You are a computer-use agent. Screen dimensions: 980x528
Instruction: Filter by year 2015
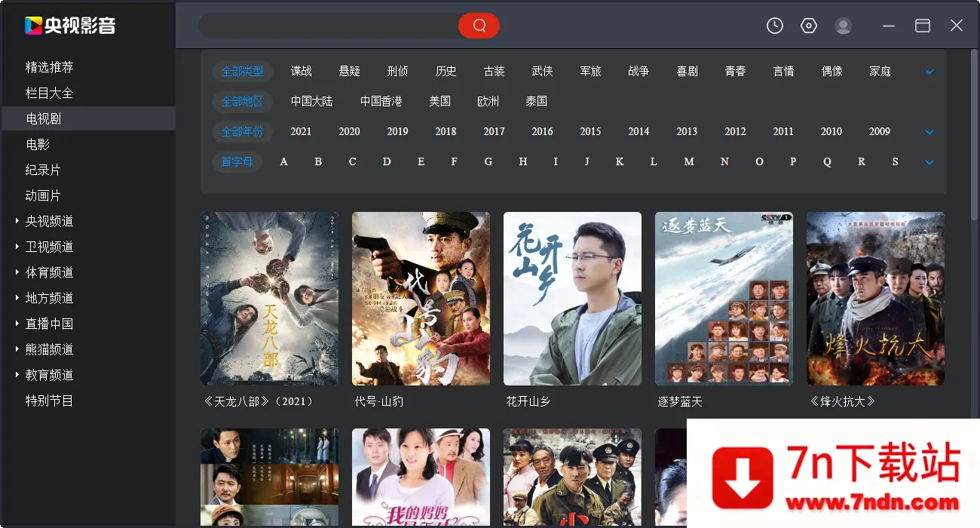tap(590, 131)
